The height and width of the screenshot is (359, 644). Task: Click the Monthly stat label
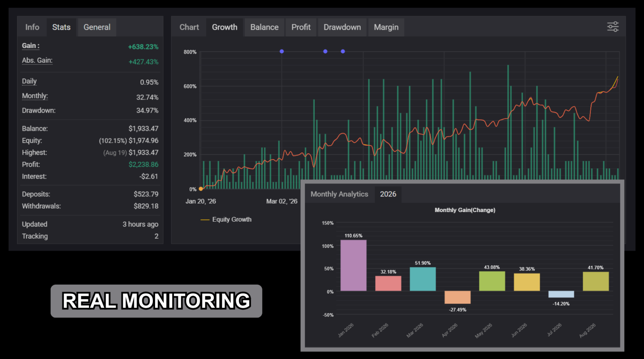tap(35, 96)
